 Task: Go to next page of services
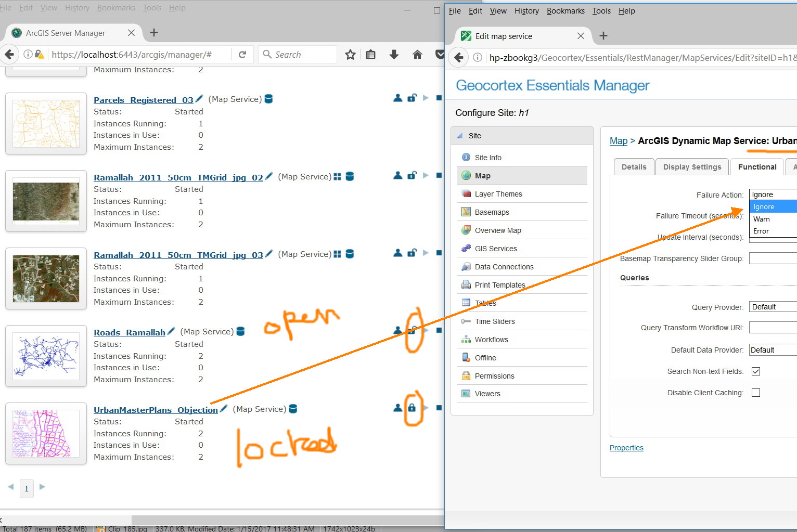(42, 487)
